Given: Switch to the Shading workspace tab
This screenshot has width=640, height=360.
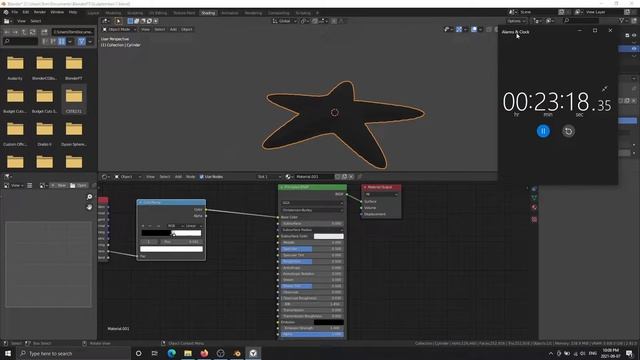Looking at the screenshot, I should coord(208,13).
